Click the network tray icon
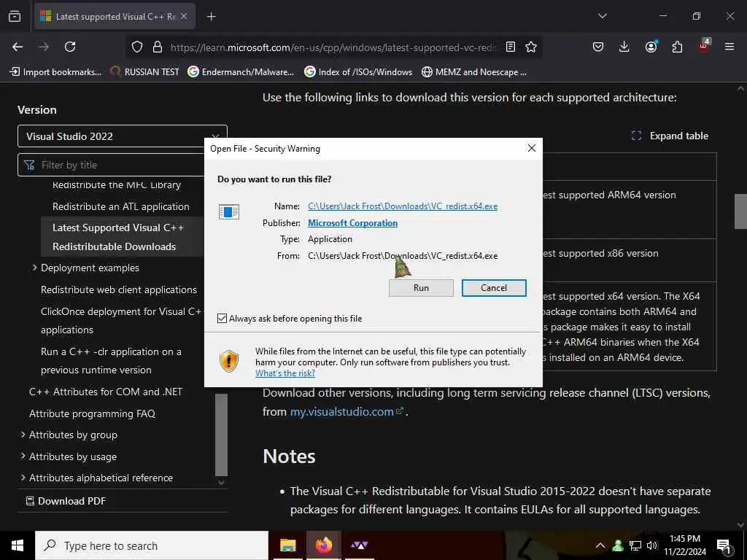The image size is (747, 560). tap(635, 545)
